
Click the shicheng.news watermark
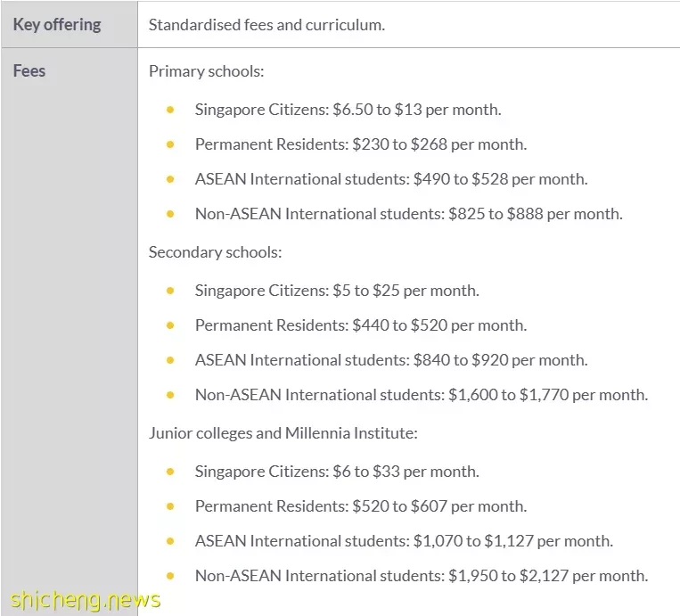[x=85, y=601]
